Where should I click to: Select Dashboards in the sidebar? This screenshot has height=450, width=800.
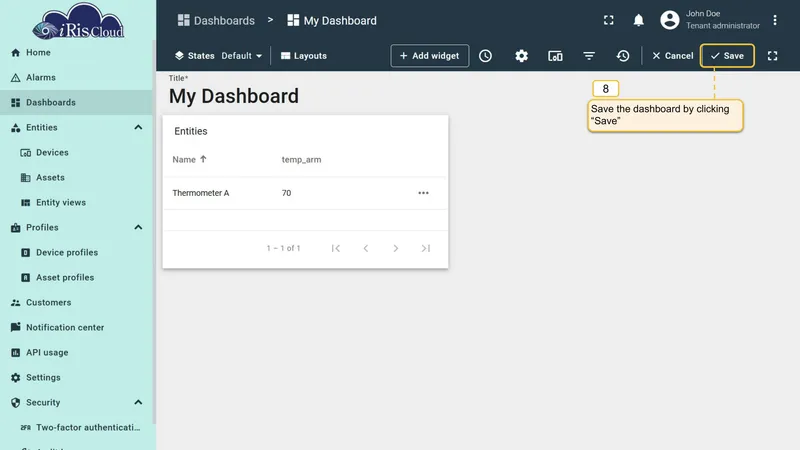pyautogui.click(x=76, y=103)
